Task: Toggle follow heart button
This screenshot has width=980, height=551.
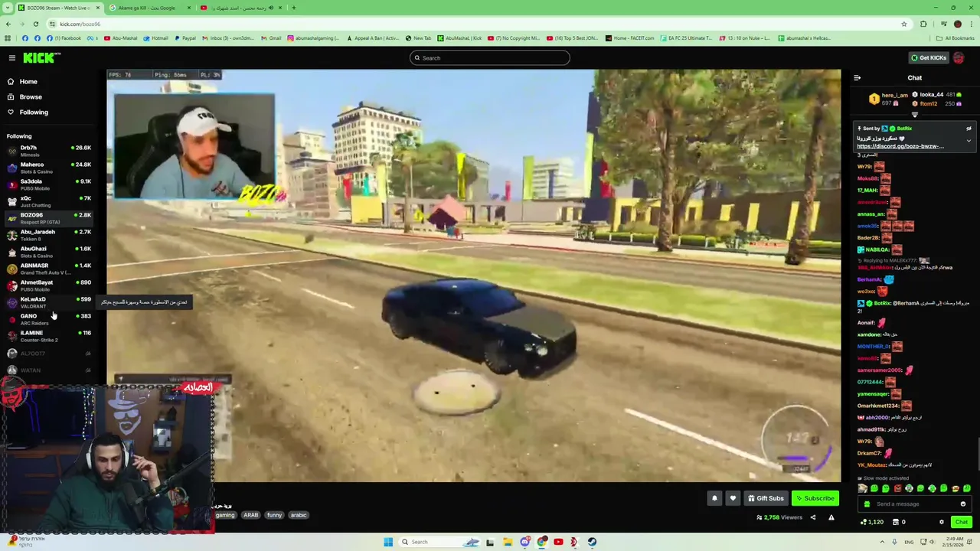Action: click(x=733, y=498)
